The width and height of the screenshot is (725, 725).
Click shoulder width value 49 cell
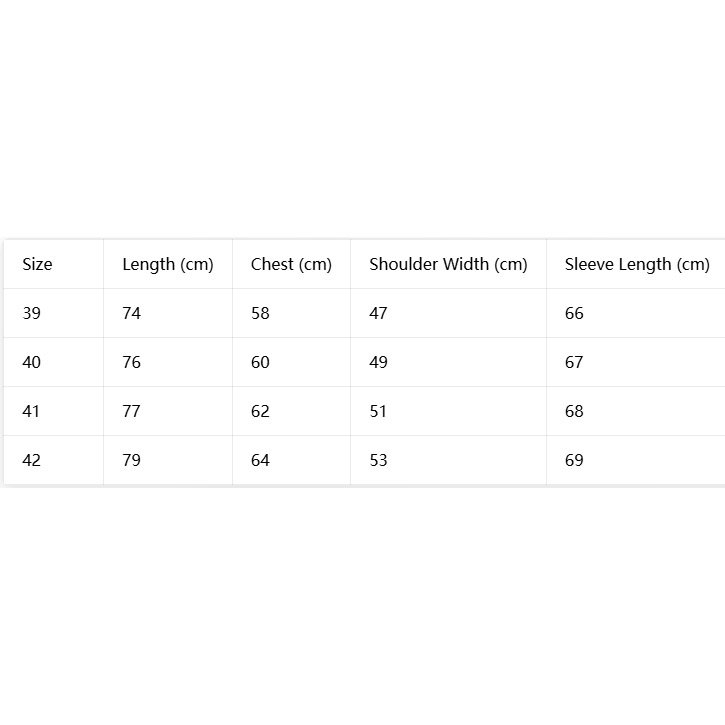[449, 362]
